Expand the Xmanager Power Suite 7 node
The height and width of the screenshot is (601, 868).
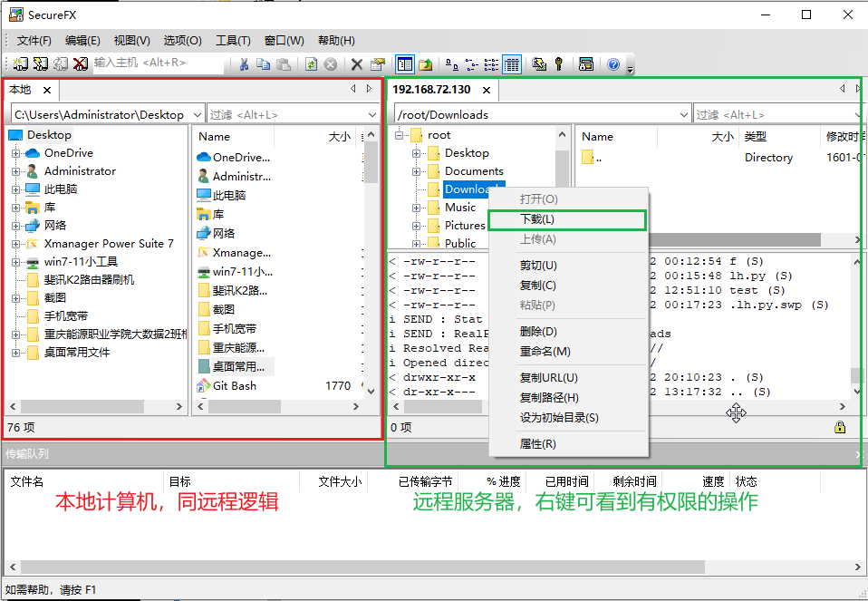click(x=15, y=244)
